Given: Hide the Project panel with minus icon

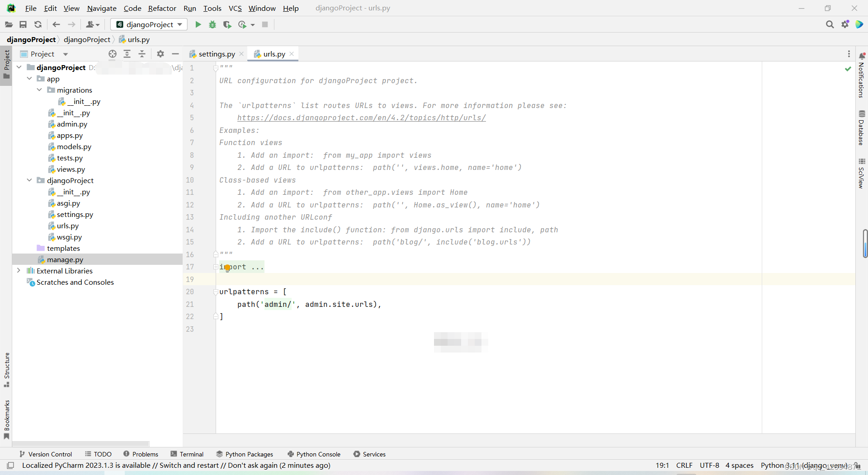Looking at the screenshot, I should coord(175,54).
